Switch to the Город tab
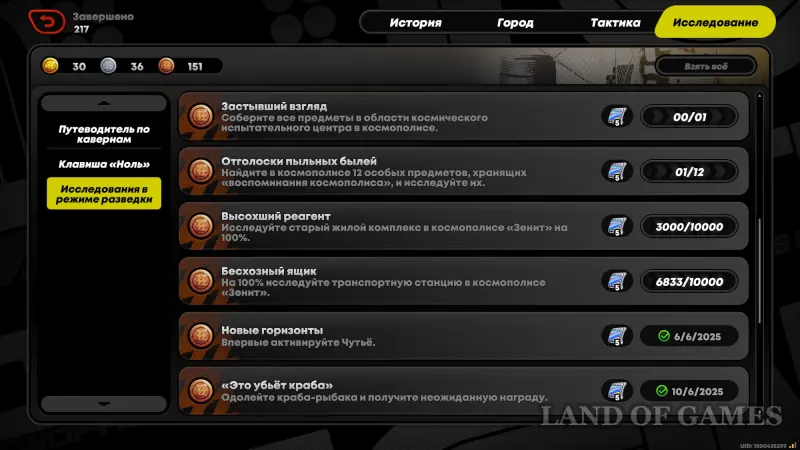This screenshot has height=450, width=800. [515, 22]
